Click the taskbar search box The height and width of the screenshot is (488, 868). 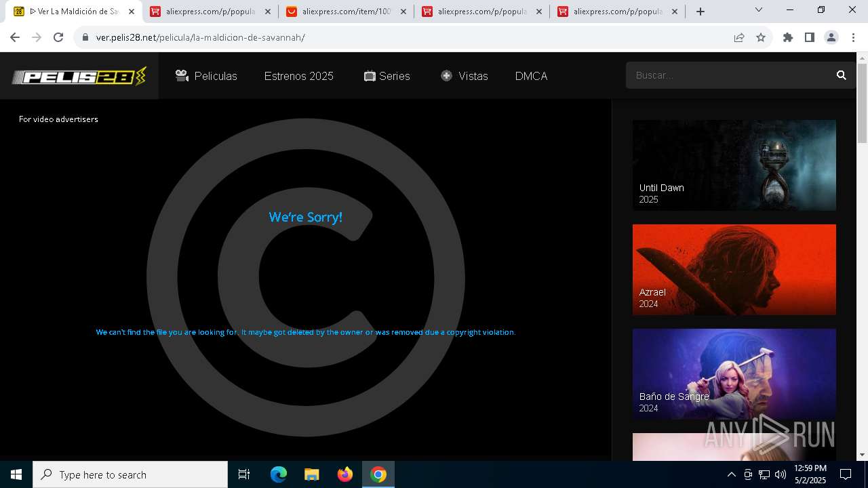(130, 474)
